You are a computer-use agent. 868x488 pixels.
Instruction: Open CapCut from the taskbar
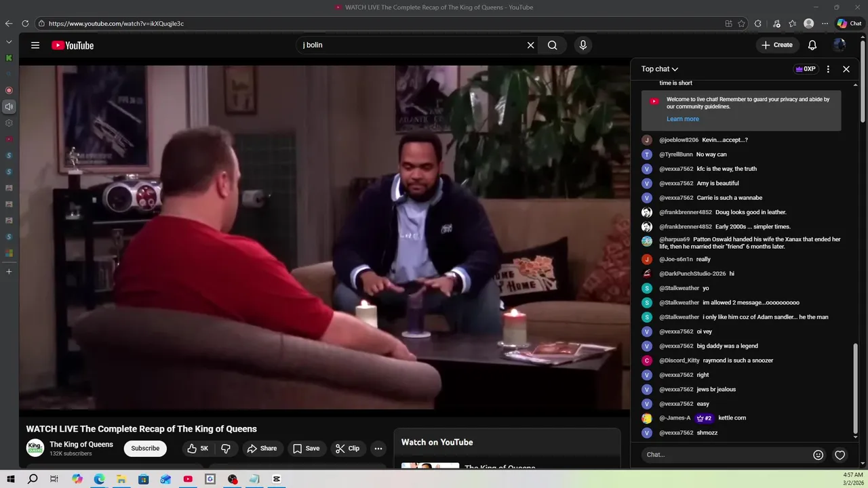point(277,479)
